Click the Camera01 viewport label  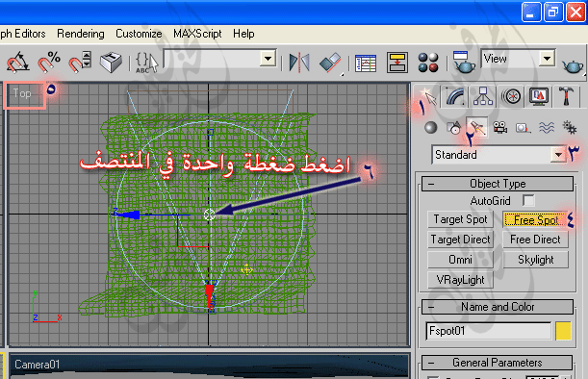(38, 365)
